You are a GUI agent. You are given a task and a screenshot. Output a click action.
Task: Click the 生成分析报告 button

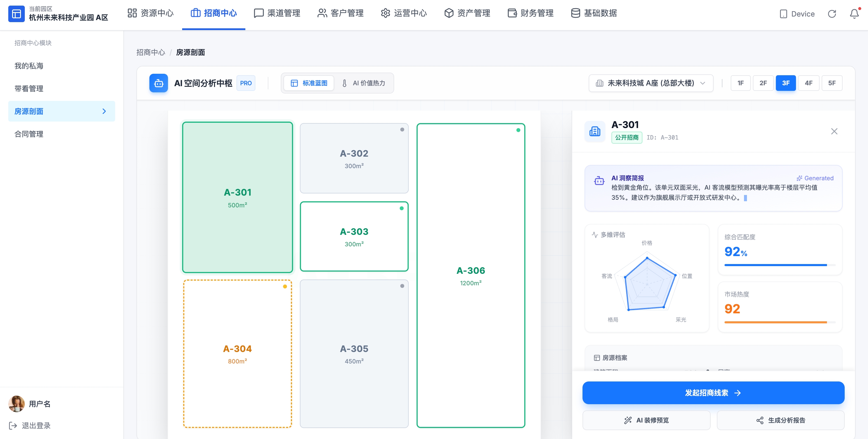[x=780, y=420]
